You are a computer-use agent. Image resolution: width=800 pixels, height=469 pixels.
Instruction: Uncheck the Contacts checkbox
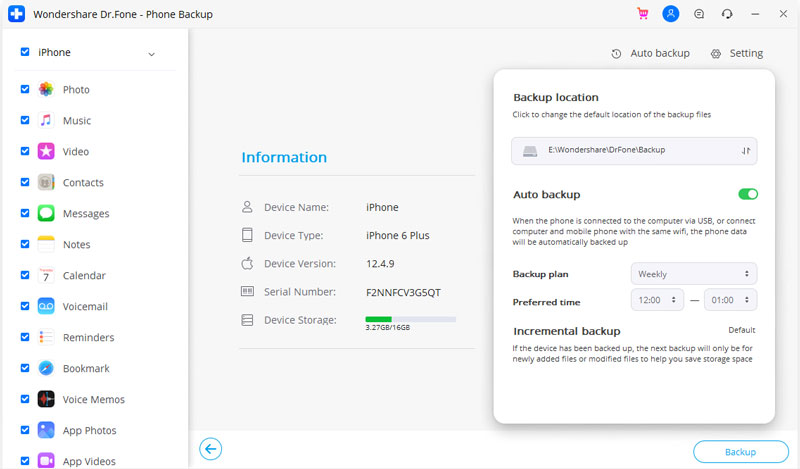24,182
